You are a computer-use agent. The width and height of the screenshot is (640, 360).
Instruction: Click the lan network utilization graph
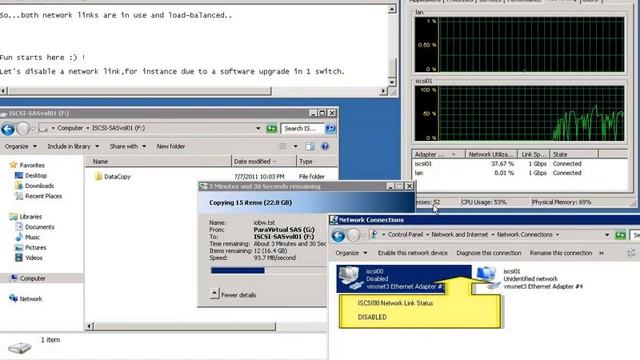coord(519,44)
